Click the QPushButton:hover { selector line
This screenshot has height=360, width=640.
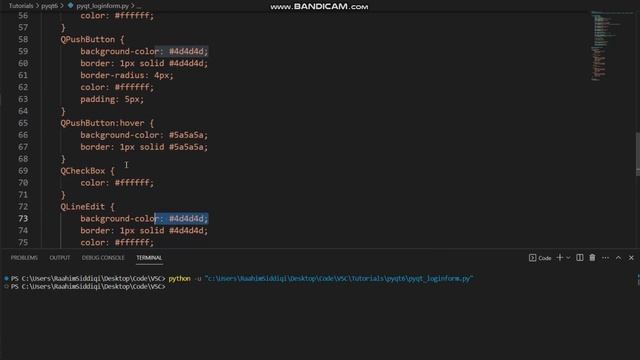pos(107,123)
